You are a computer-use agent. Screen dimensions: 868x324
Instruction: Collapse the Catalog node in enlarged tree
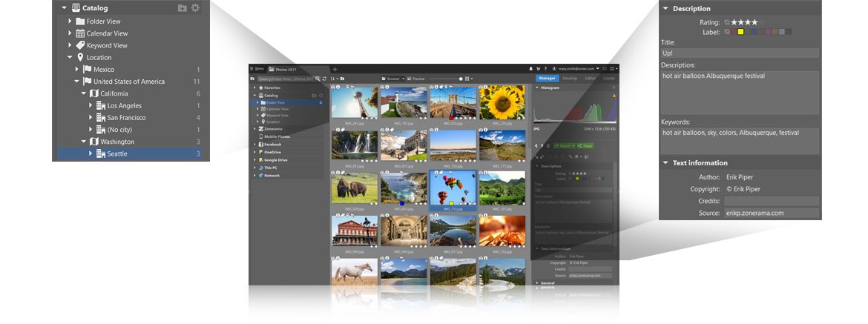coord(64,8)
